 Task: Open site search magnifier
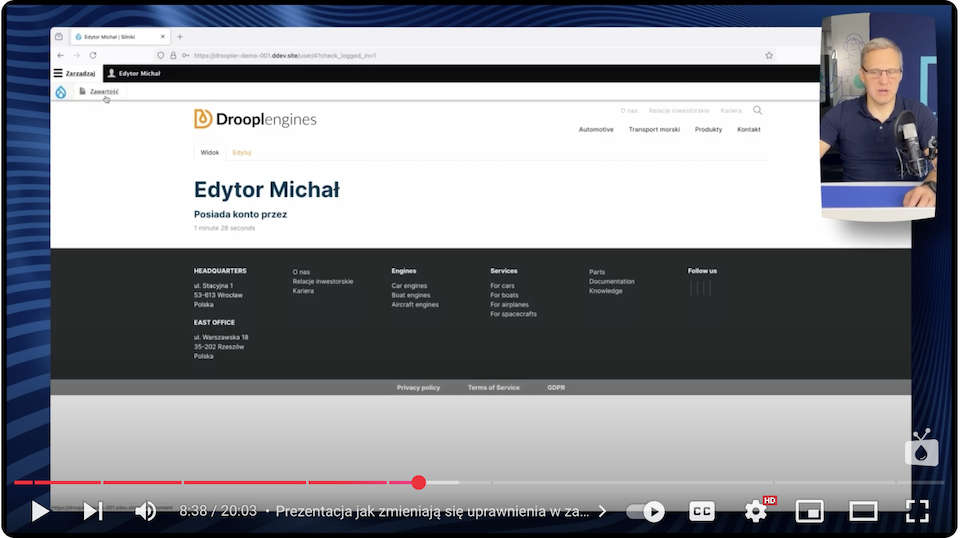tap(757, 110)
